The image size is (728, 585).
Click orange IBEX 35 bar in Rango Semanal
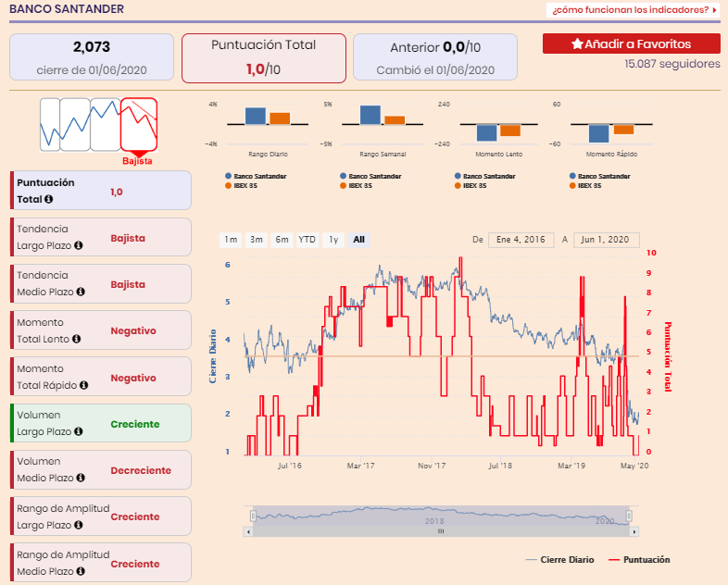tap(395, 120)
